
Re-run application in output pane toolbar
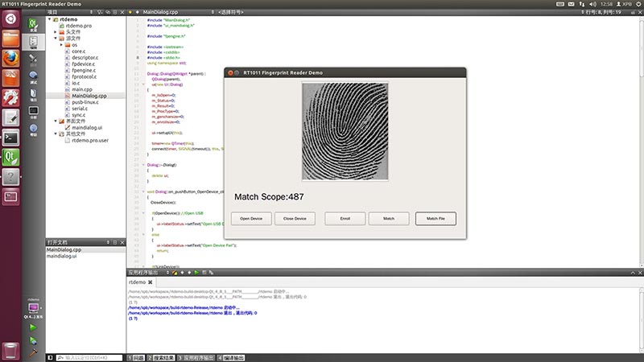(196, 273)
